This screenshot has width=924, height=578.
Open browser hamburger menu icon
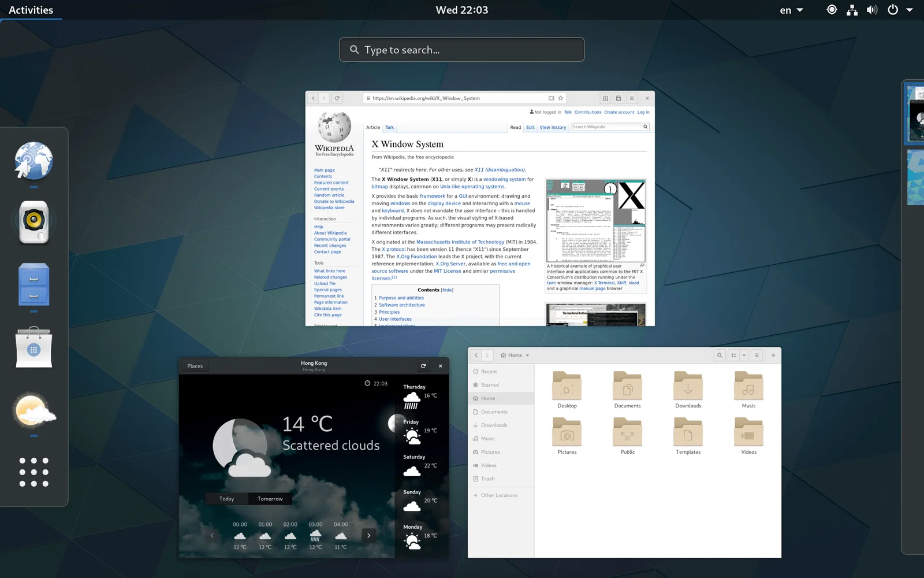pyautogui.click(x=632, y=98)
